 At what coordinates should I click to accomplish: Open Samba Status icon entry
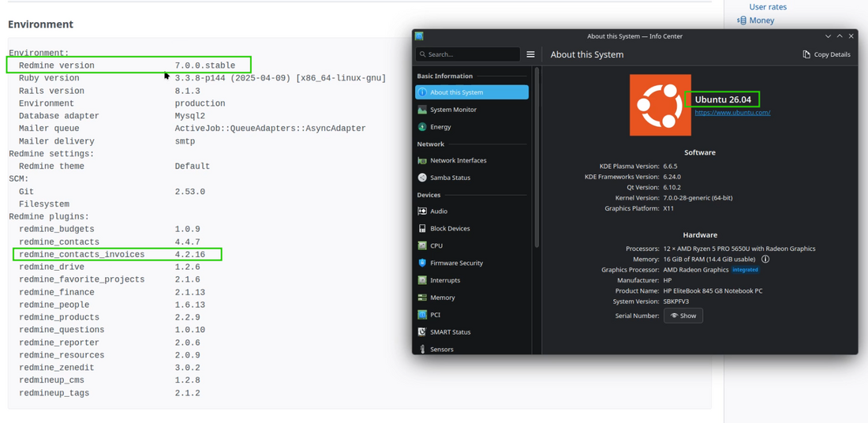(422, 178)
